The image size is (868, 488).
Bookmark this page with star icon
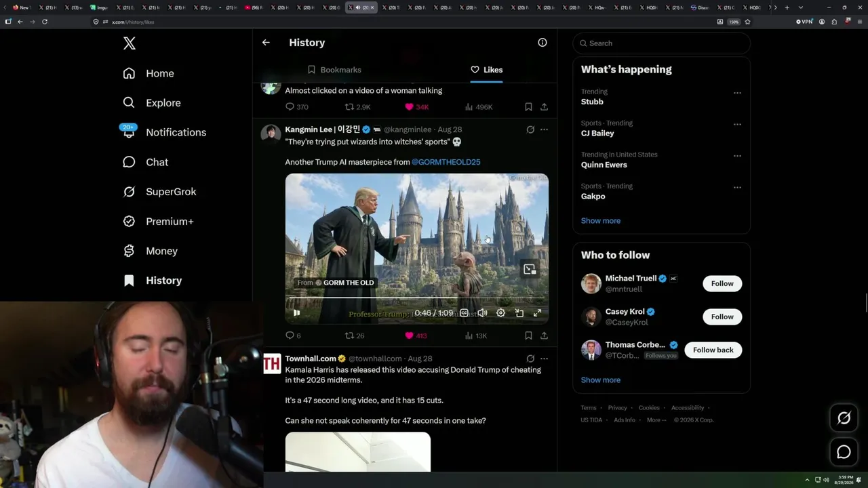click(747, 22)
